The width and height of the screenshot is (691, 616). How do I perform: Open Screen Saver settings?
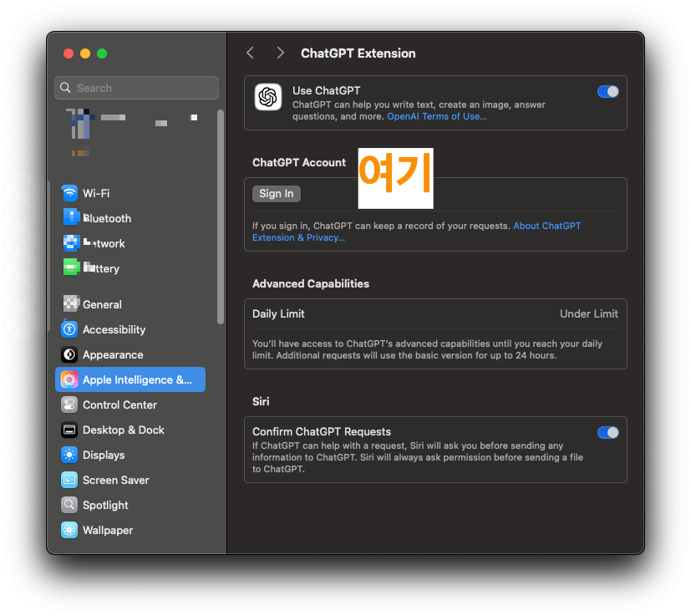(130, 480)
